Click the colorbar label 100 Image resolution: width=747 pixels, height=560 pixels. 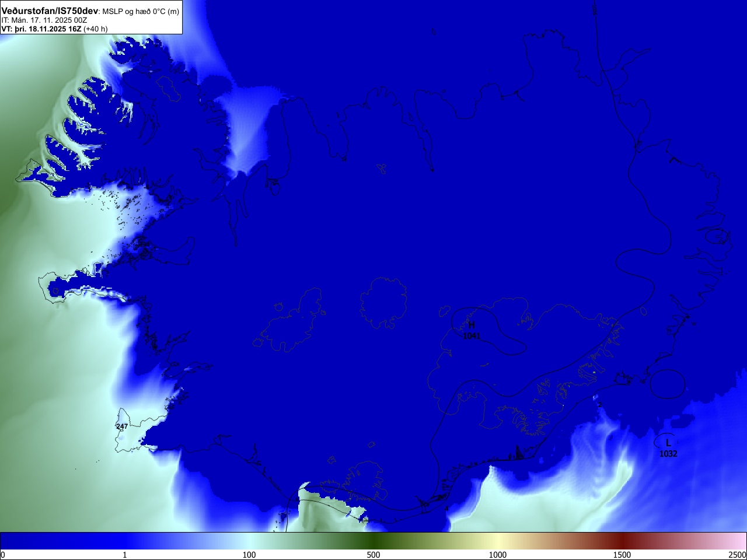click(x=249, y=555)
